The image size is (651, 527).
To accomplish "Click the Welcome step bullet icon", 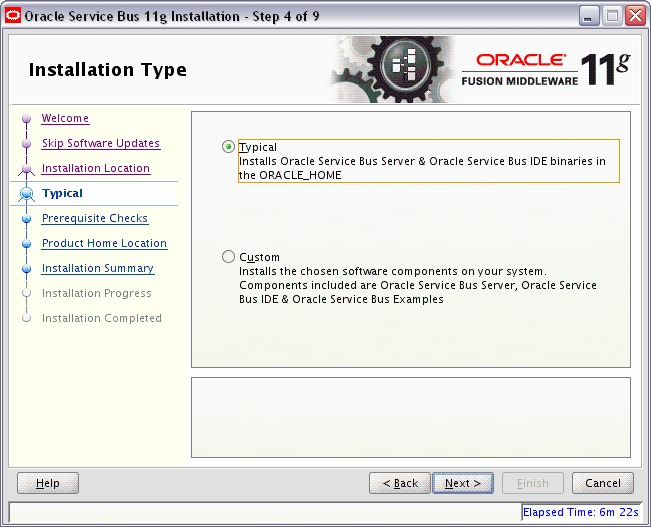I will 27,119.
